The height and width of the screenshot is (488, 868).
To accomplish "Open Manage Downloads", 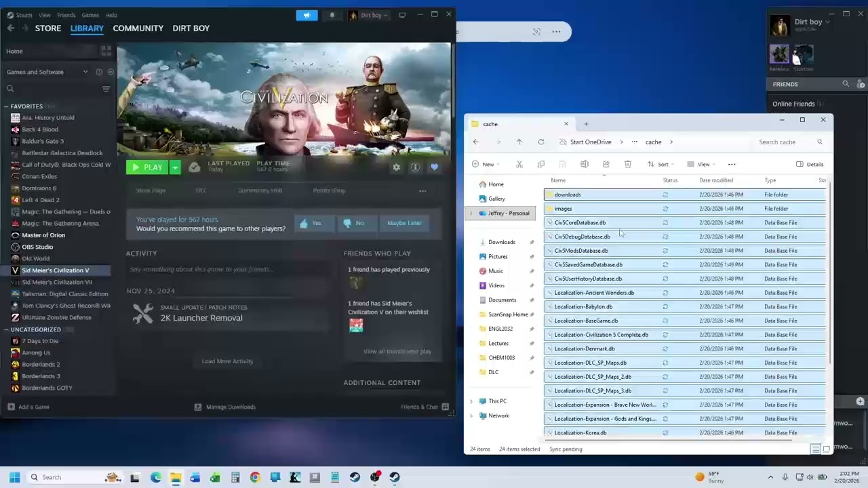I will coord(225,407).
